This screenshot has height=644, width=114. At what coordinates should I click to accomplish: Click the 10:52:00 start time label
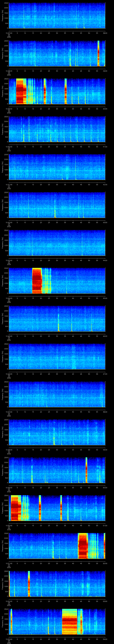[x=9, y=601]
